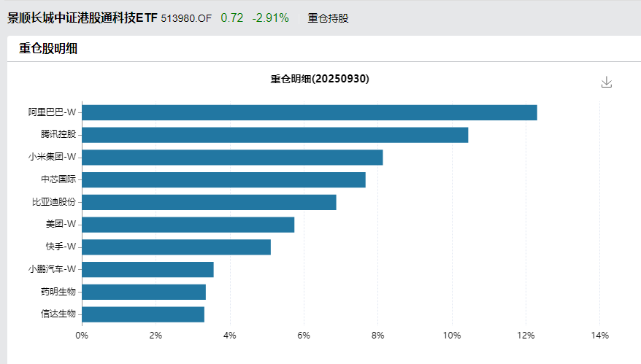Click the -2.91% change value
The image size is (641, 364).
point(270,18)
